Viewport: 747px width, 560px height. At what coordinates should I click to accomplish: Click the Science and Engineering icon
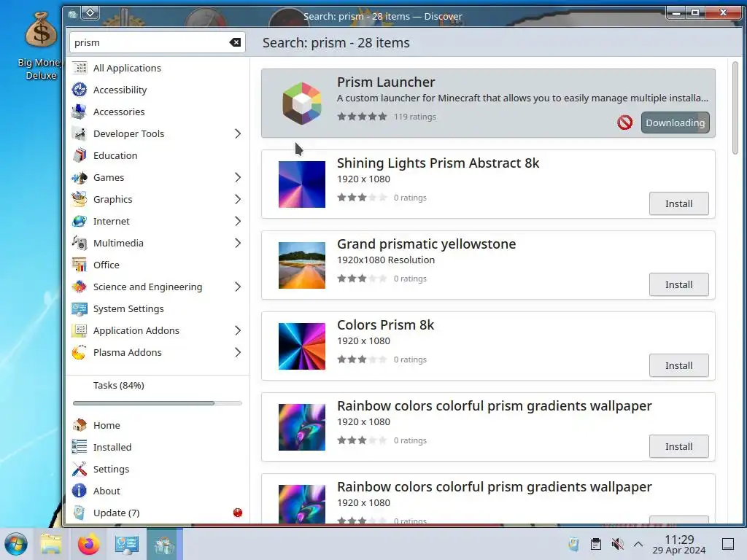[x=80, y=287]
